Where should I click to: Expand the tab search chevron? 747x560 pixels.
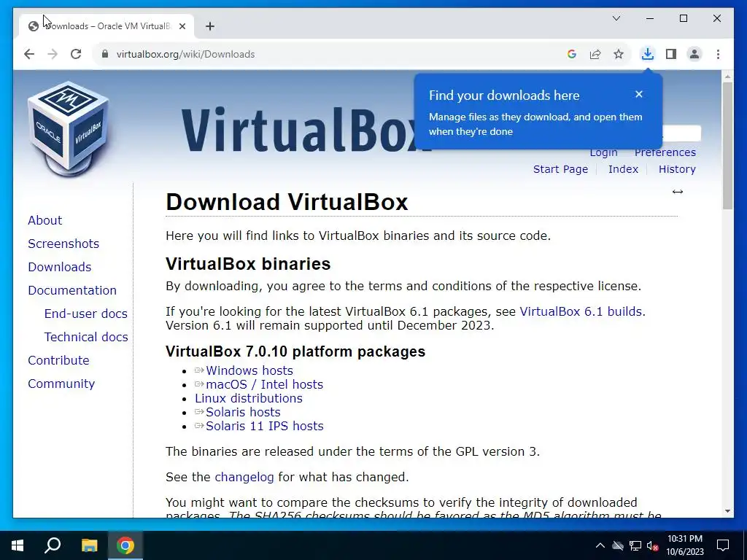click(616, 18)
